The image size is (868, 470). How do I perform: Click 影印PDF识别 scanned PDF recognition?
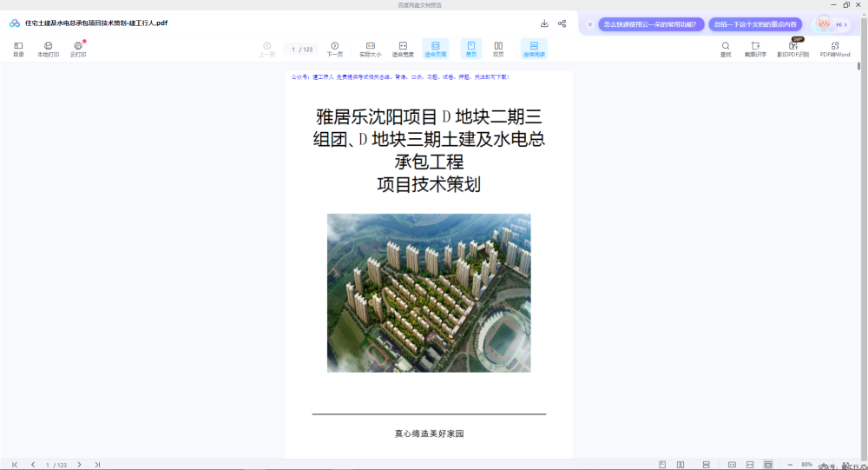point(792,49)
